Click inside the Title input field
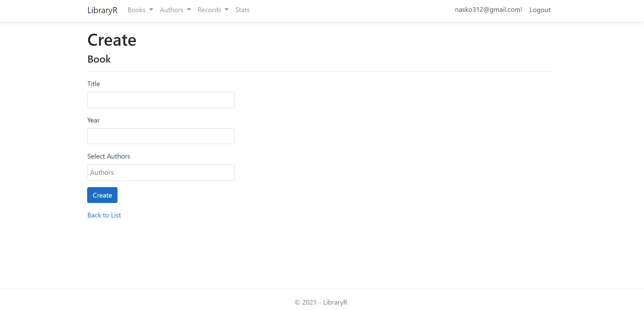 tap(161, 100)
